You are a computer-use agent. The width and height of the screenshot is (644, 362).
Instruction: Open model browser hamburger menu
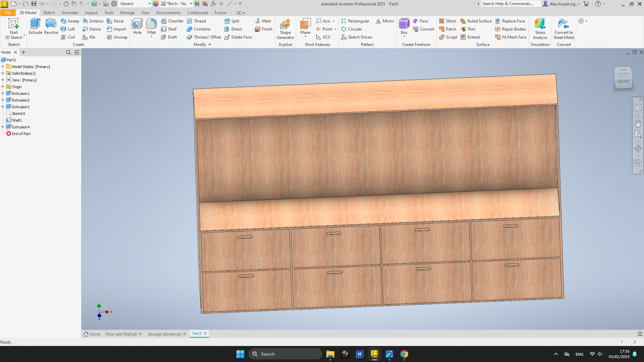pyautogui.click(x=77, y=52)
